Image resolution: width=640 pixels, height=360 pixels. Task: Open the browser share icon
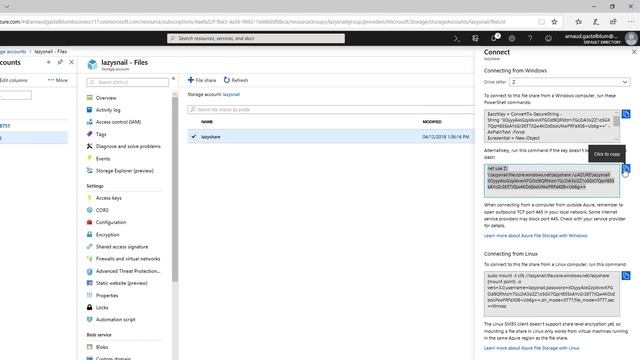(613, 22)
